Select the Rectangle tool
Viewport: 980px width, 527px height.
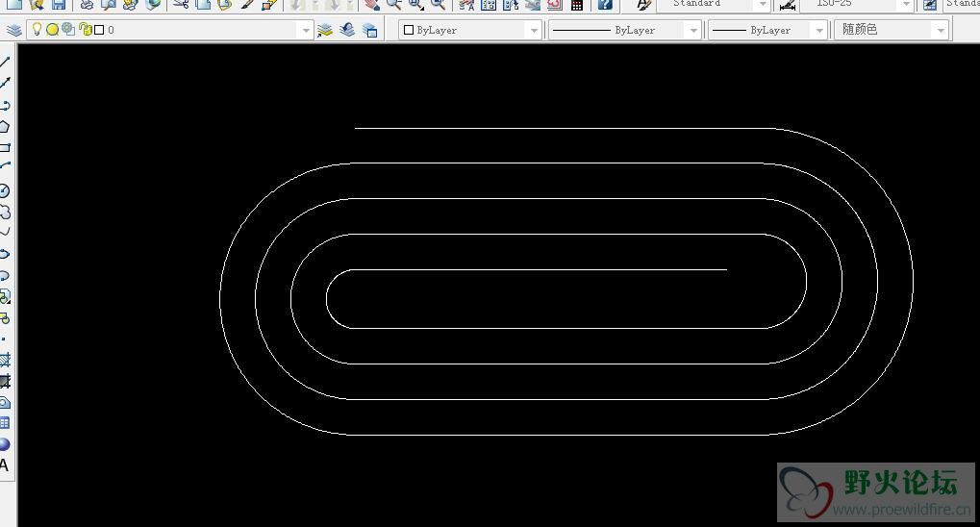coord(5,147)
